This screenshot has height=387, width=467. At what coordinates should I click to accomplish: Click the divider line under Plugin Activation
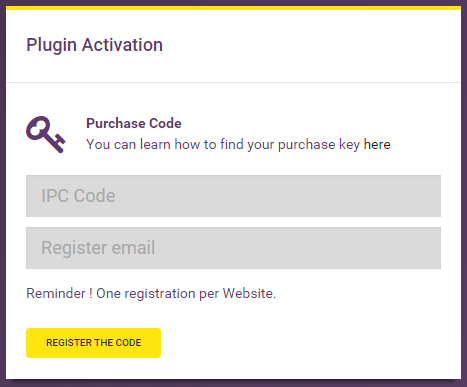[x=233, y=82]
